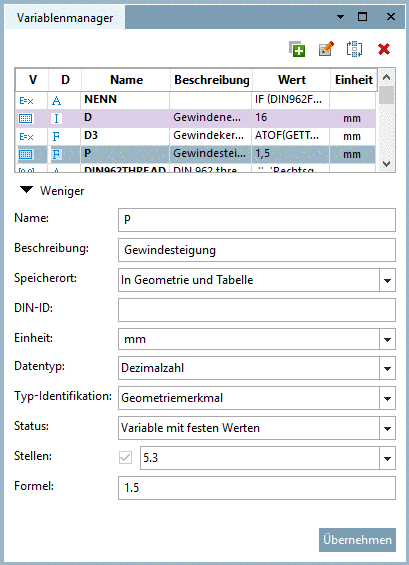Click the reorder variables icon
The width and height of the screenshot is (409, 565).
click(355, 49)
